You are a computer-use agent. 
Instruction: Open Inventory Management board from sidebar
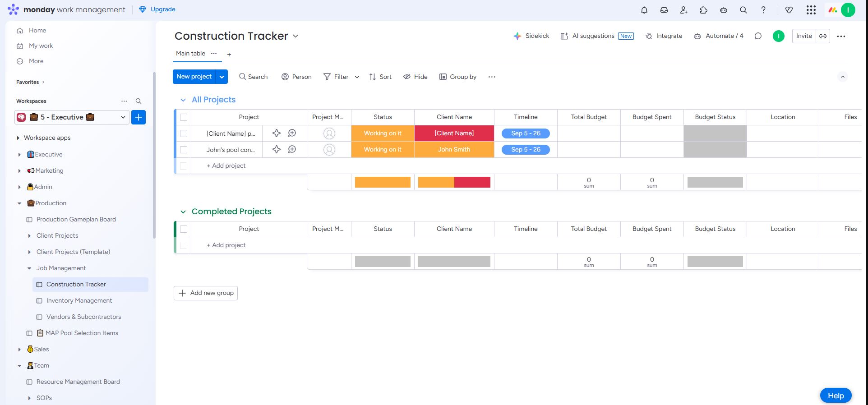[79, 300]
